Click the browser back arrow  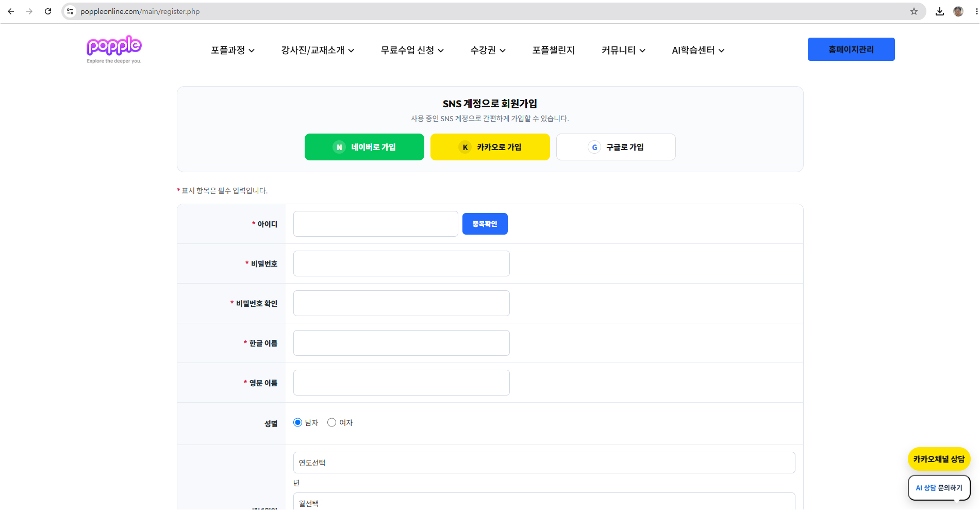coord(11,11)
